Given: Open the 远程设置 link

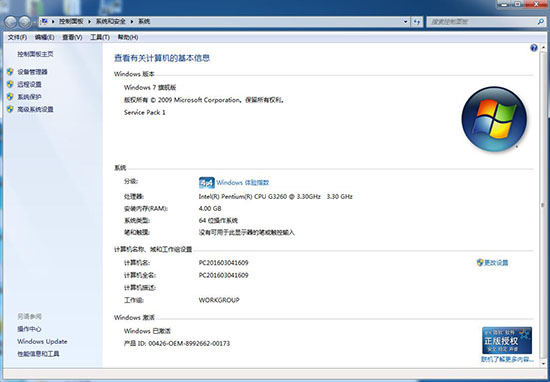Looking at the screenshot, I should coord(29,85).
